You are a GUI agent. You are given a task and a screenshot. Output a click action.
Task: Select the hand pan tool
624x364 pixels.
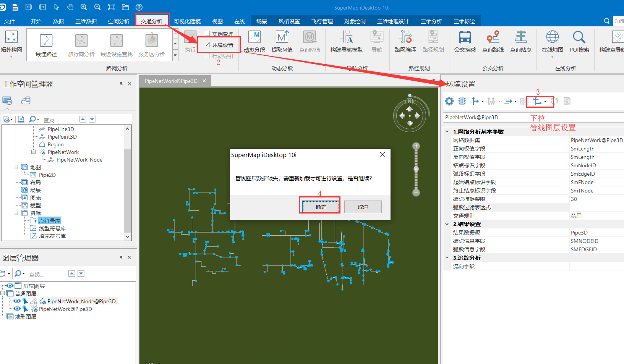point(70,7)
